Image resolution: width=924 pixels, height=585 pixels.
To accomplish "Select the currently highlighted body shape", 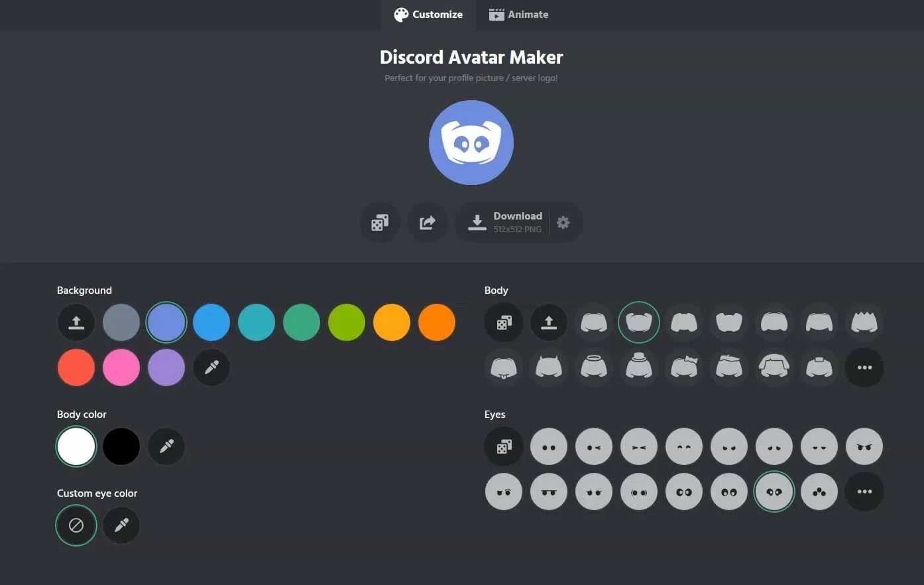I will (x=639, y=322).
